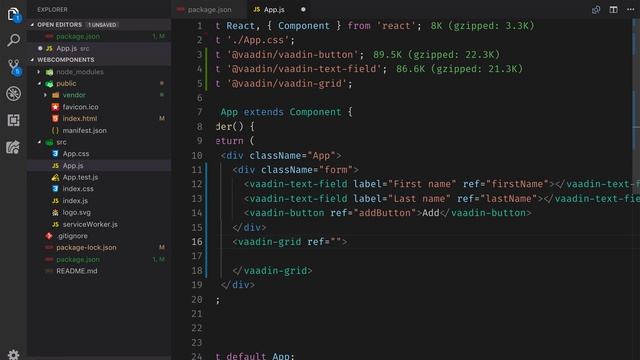Image resolution: width=640 pixels, height=360 pixels.
Task: Click the 1 UNSAVED badge
Action: [x=102, y=25]
